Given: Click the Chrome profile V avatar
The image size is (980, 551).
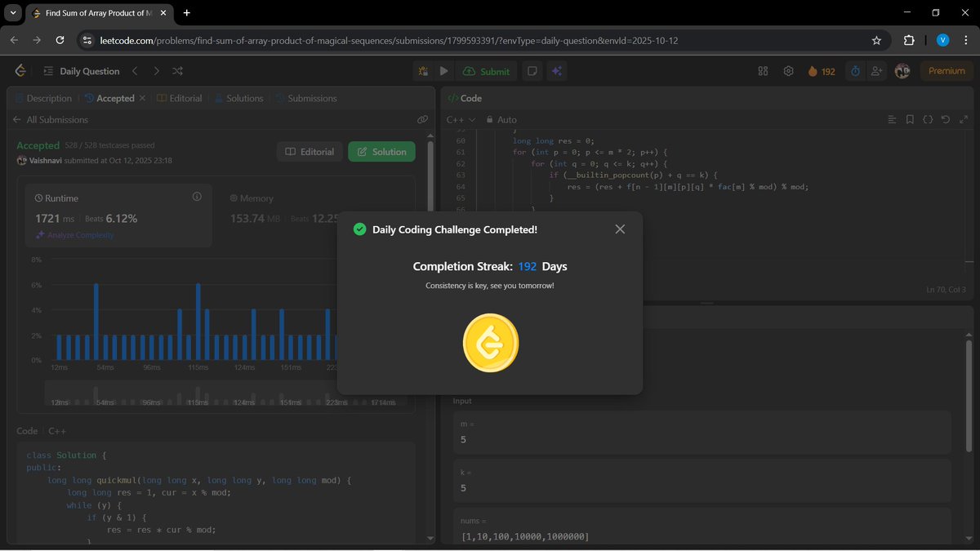Looking at the screenshot, I should pyautogui.click(x=942, y=40).
